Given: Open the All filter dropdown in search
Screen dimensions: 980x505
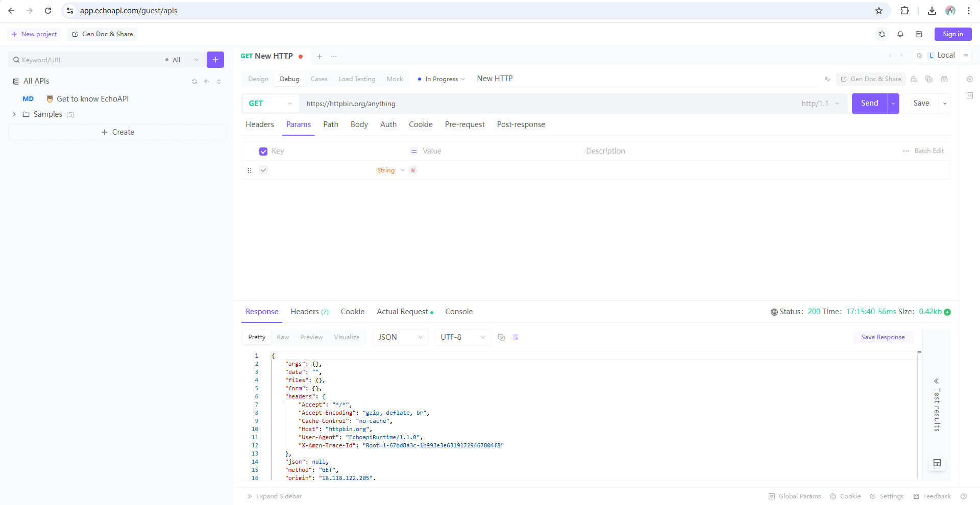Looking at the screenshot, I should point(182,60).
